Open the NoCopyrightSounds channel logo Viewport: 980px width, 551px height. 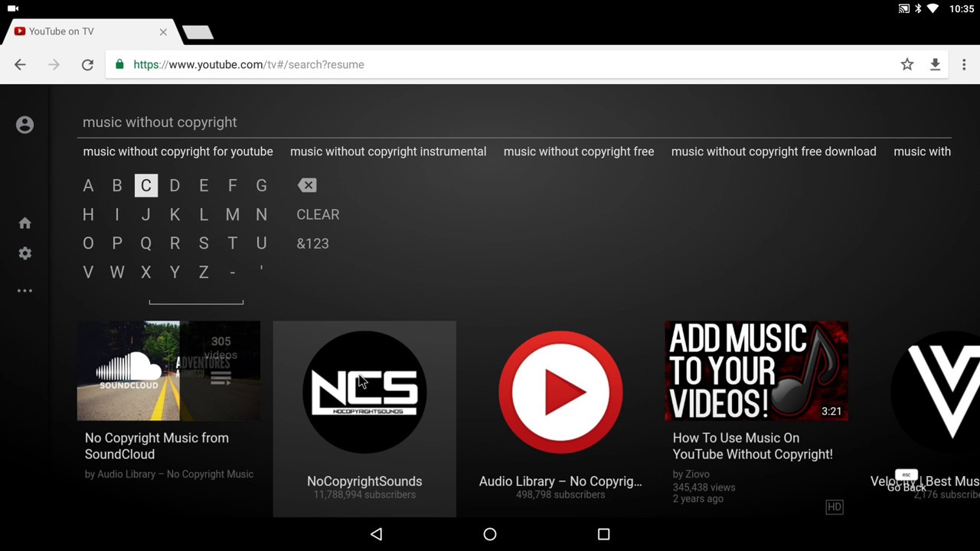tap(364, 392)
